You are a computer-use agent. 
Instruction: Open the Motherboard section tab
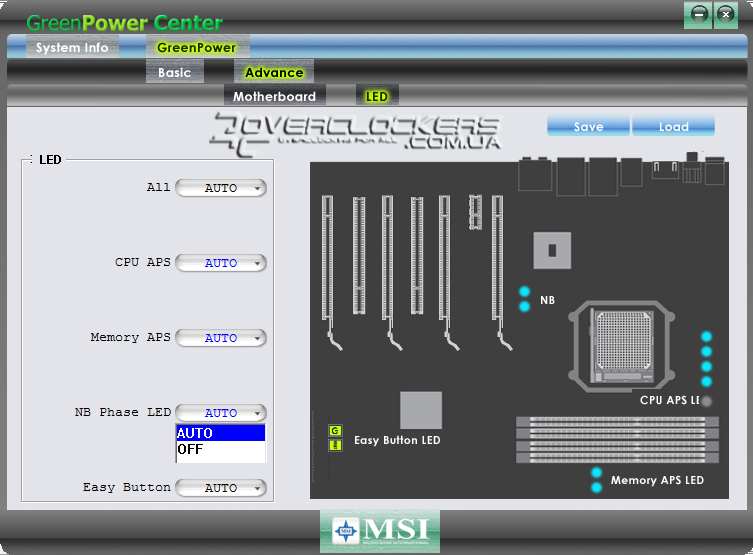pos(275,96)
